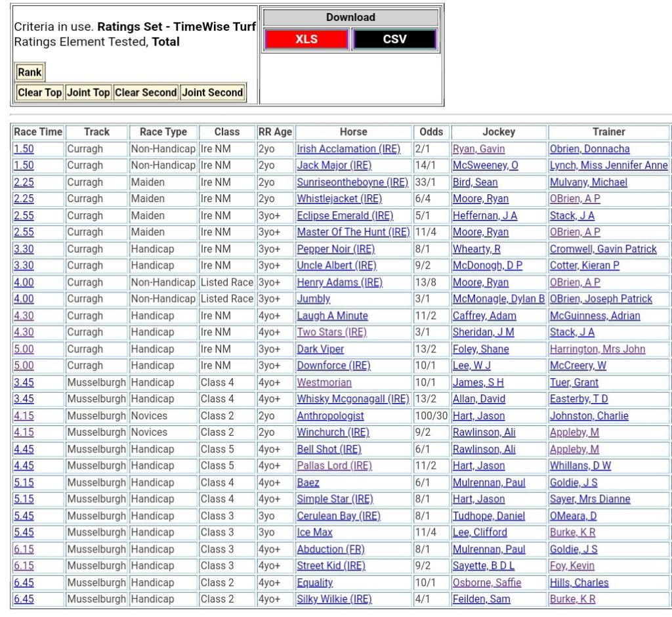View trainer Sayer, Mrs Dianne
This screenshot has width=672, height=617.
point(589,499)
